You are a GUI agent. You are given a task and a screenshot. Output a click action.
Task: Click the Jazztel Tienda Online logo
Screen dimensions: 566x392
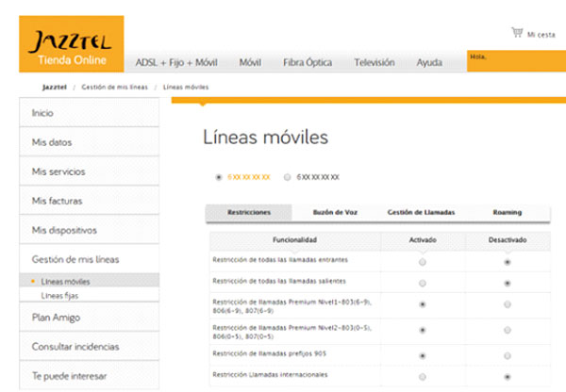coord(71,44)
